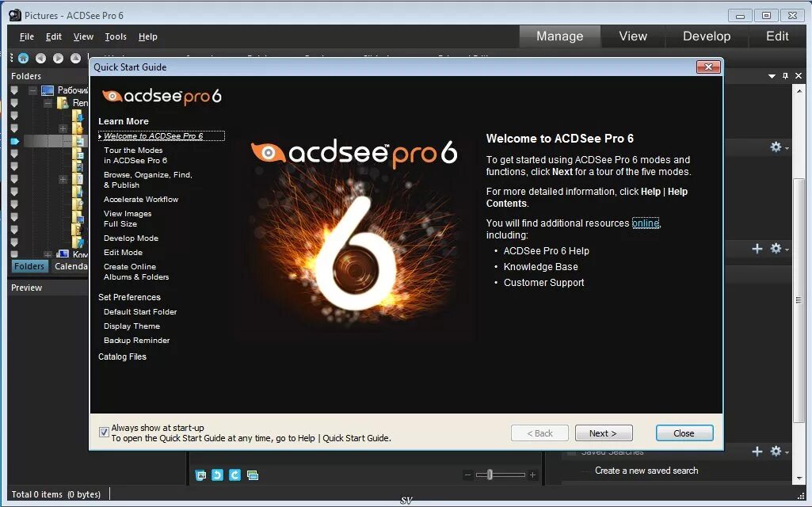812x507 pixels.
Task: Click the Close button in guide
Action: [x=684, y=433]
